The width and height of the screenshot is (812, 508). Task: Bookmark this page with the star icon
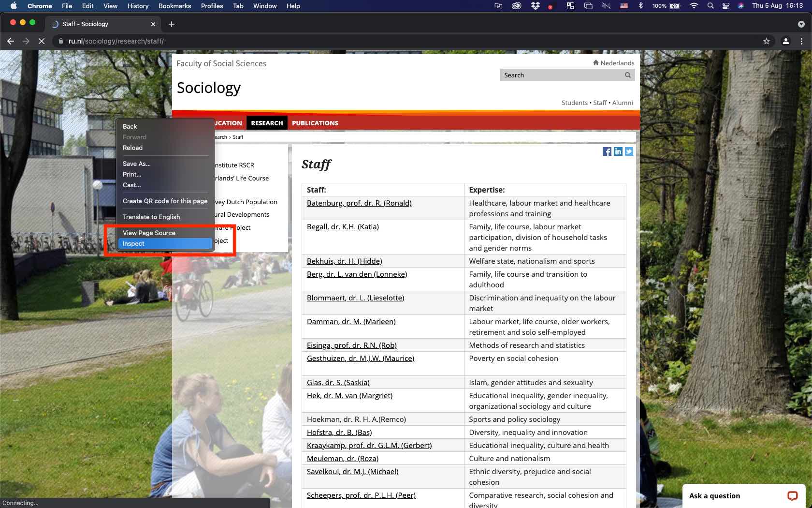(x=767, y=41)
